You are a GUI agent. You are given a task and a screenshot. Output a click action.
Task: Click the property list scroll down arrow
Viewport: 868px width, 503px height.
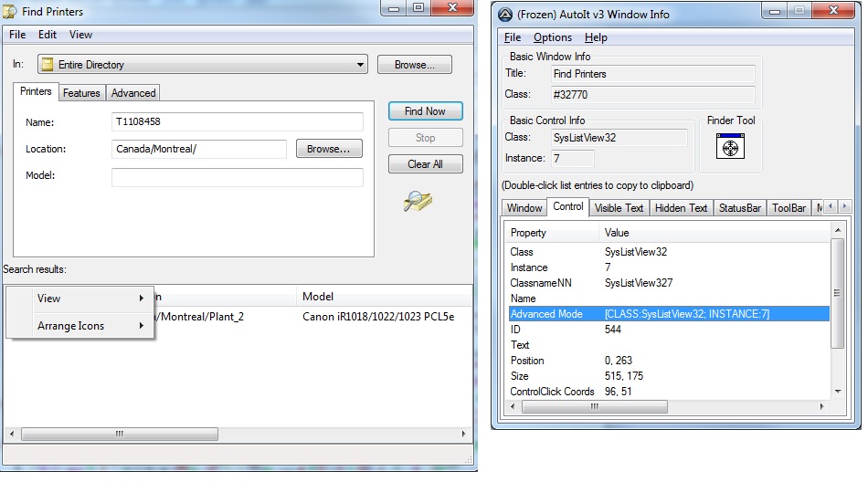[x=838, y=392]
